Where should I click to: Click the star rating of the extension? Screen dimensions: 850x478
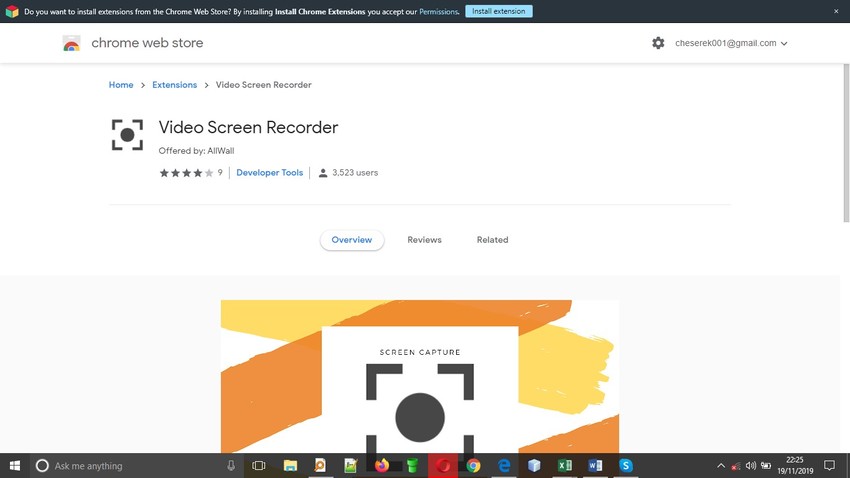pos(186,173)
